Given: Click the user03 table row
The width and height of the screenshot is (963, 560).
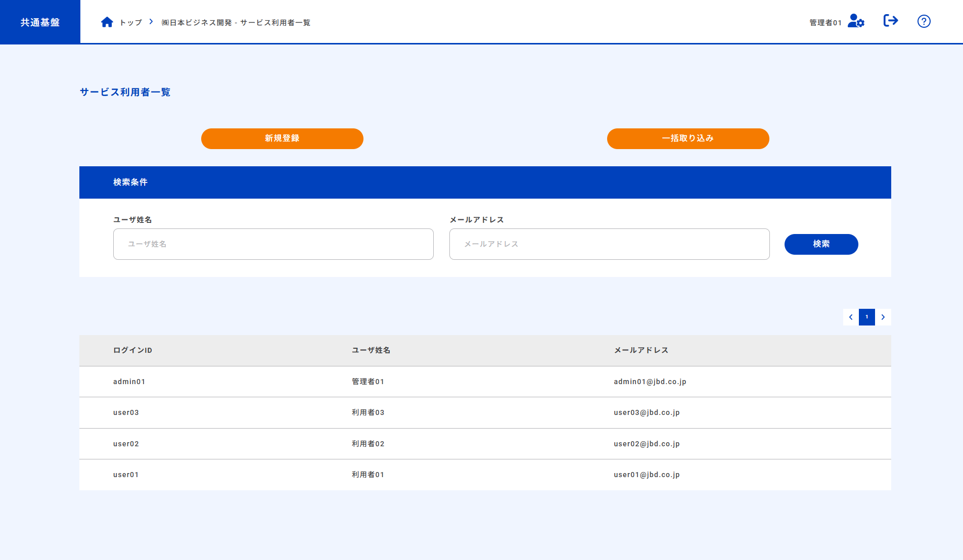Looking at the screenshot, I should (x=354, y=412).
